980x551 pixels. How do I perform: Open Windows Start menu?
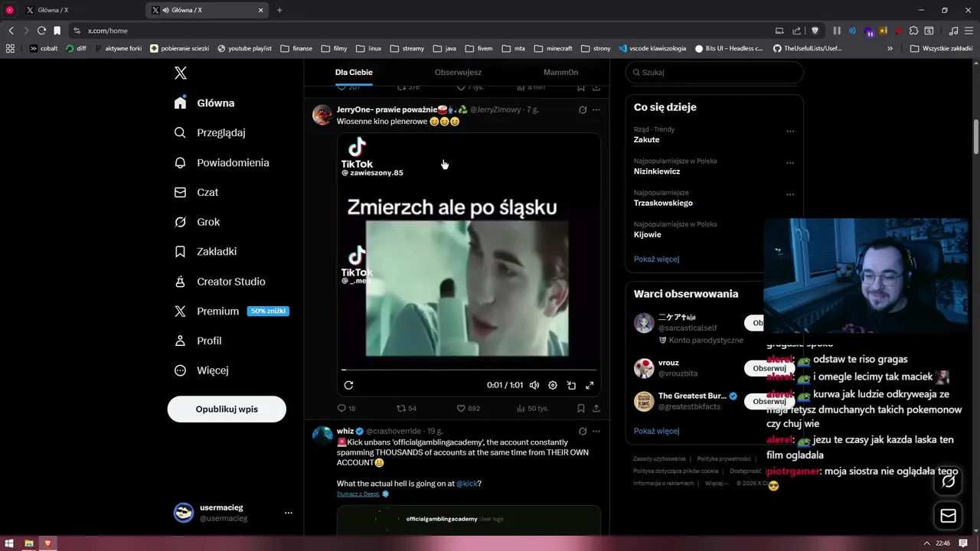pos(10,543)
